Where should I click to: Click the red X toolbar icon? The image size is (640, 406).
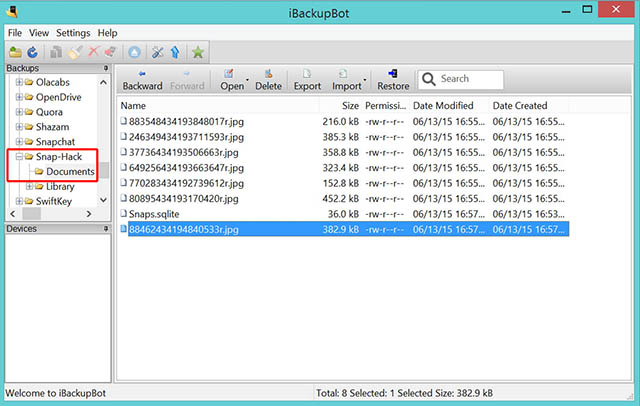(93, 52)
